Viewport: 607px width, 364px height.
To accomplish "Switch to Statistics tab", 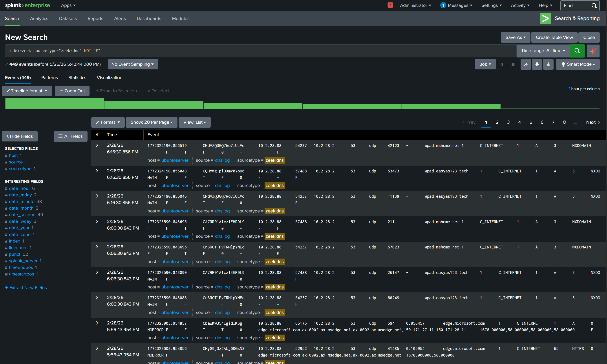I will [x=77, y=78].
